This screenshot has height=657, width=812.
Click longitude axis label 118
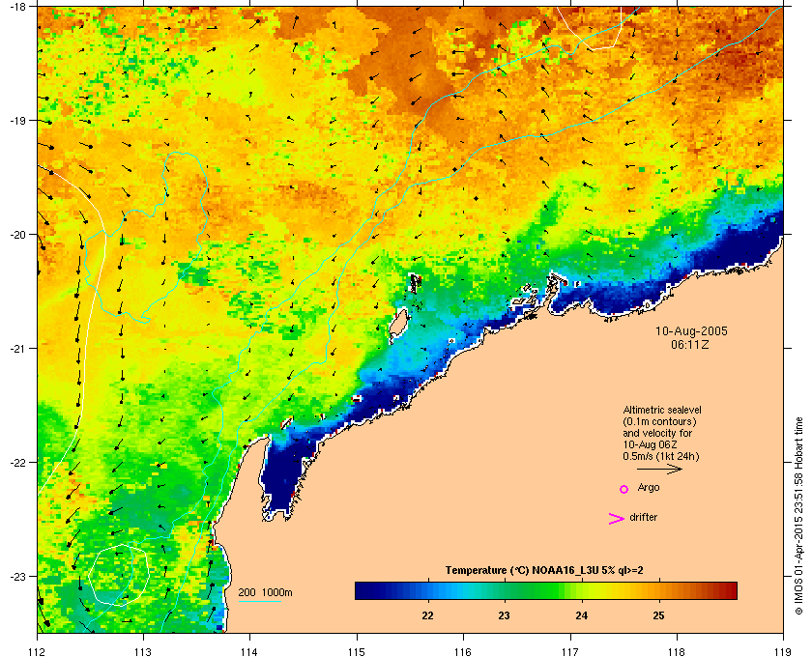[x=677, y=651]
